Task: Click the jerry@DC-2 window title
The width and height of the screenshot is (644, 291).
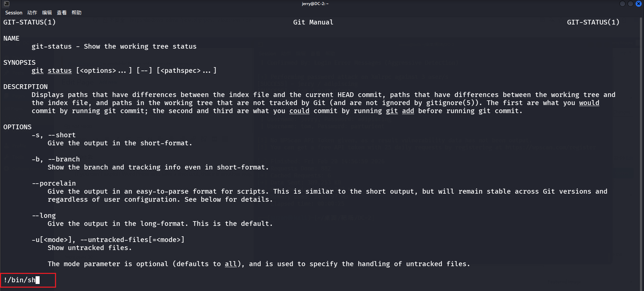Action: pyautogui.click(x=315, y=4)
